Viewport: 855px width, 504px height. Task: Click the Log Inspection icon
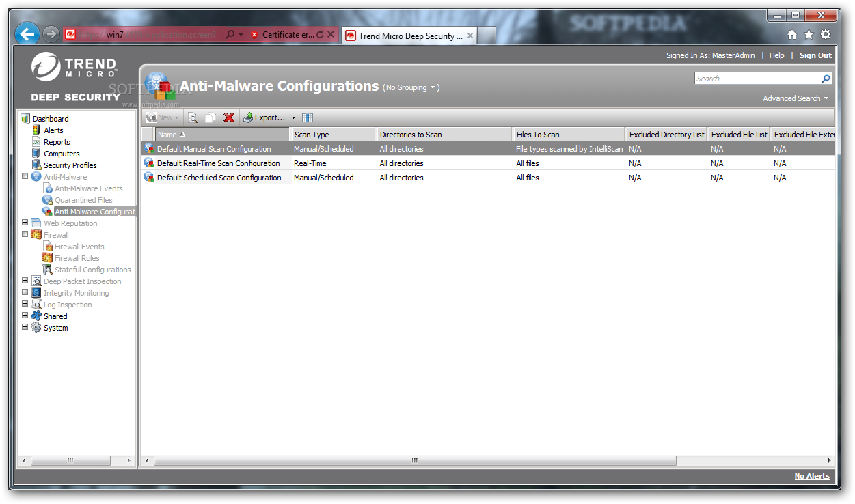click(36, 304)
